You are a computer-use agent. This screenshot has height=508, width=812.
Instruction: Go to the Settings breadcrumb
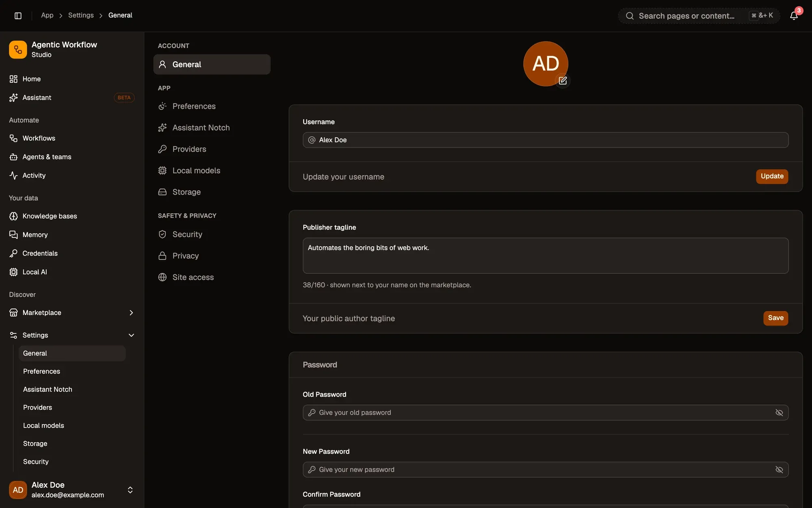(x=81, y=15)
